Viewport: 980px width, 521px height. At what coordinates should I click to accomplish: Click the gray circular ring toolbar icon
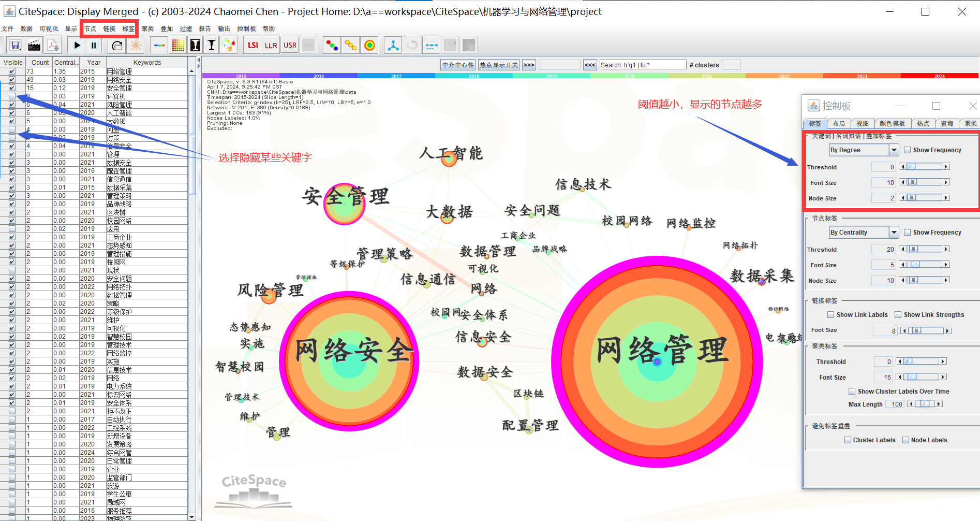click(412, 46)
